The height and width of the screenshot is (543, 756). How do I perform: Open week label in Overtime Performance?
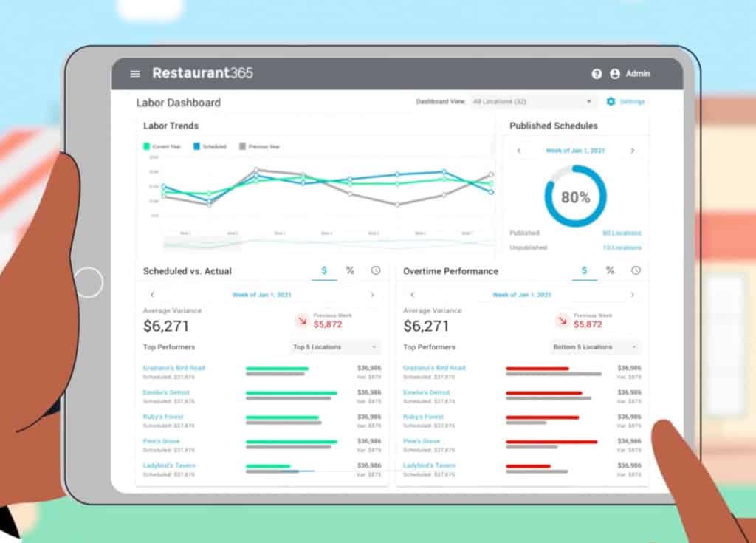click(x=522, y=295)
